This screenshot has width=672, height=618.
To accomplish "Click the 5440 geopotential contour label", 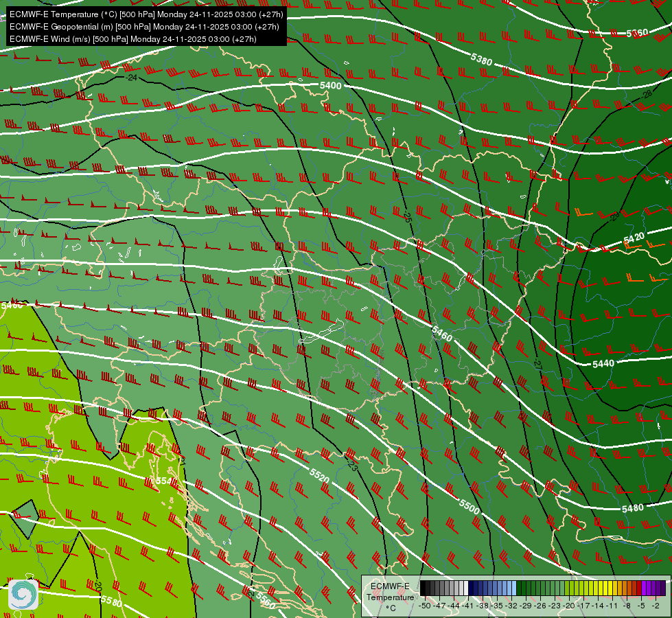I will click(x=603, y=364).
